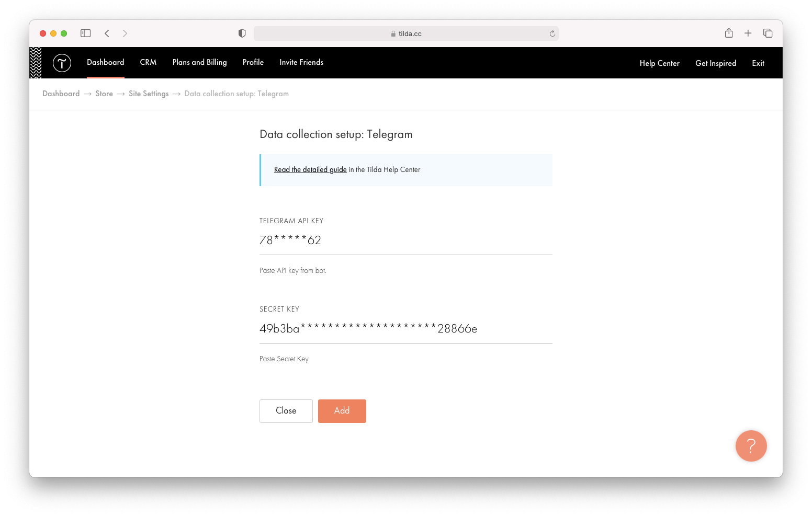This screenshot has height=516, width=812.
Task: Open the Dashboard menu item
Action: pyautogui.click(x=106, y=62)
